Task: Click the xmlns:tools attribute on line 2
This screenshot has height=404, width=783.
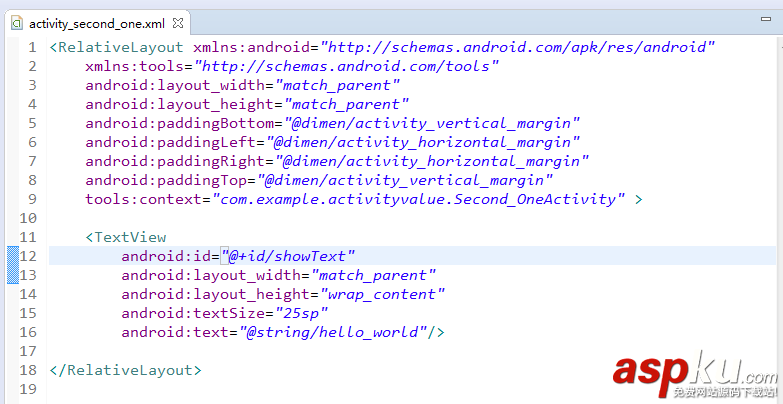Action: (x=134, y=66)
